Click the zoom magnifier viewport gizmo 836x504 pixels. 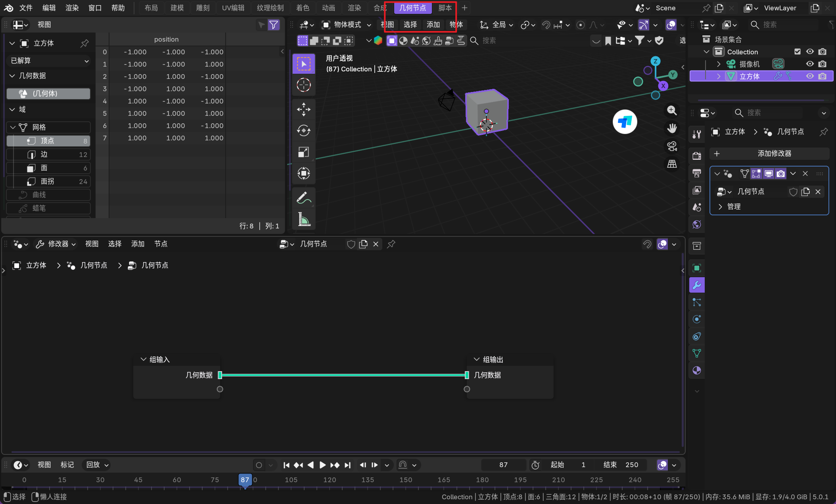(x=672, y=110)
